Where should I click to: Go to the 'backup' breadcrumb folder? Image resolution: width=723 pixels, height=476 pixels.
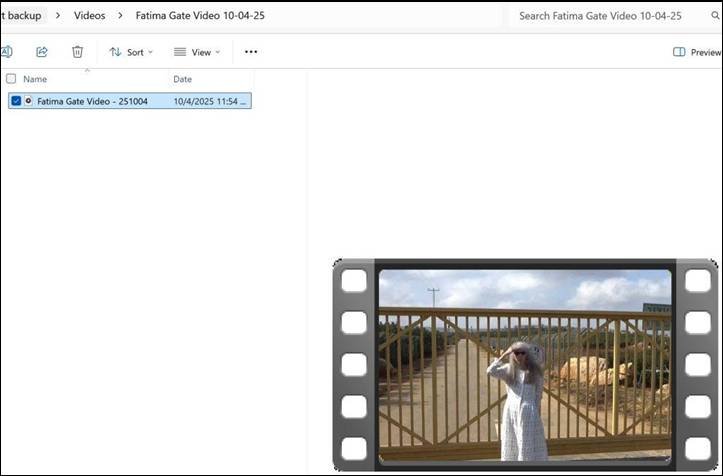[22, 16]
